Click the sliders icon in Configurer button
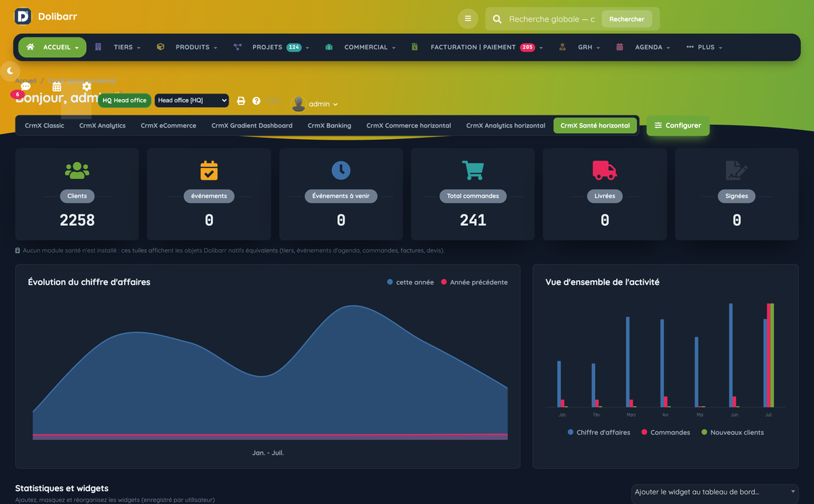Screen dimensions: 814x504 click(x=659, y=125)
